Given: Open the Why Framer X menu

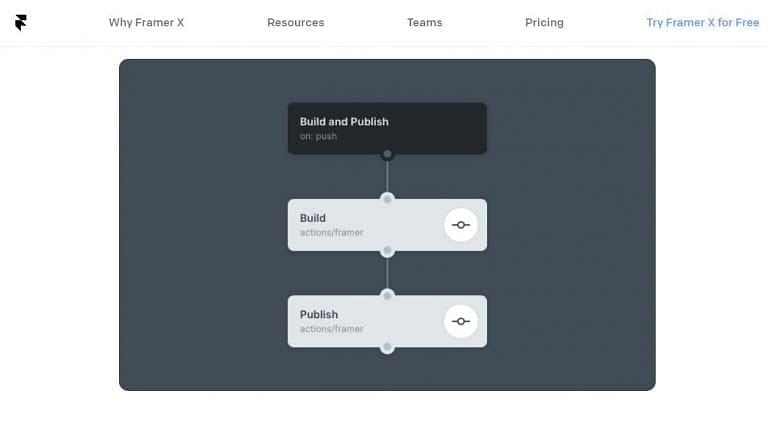Looking at the screenshot, I should 146,23.
